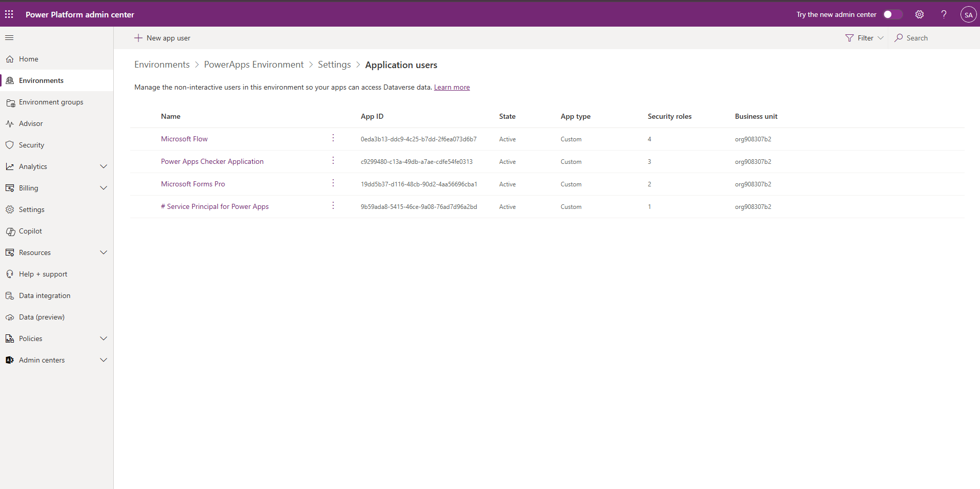The height and width of the screenshot is (489, 980).
Task: Expand the Billing menu chevron
Action: [x=104, y=188]
